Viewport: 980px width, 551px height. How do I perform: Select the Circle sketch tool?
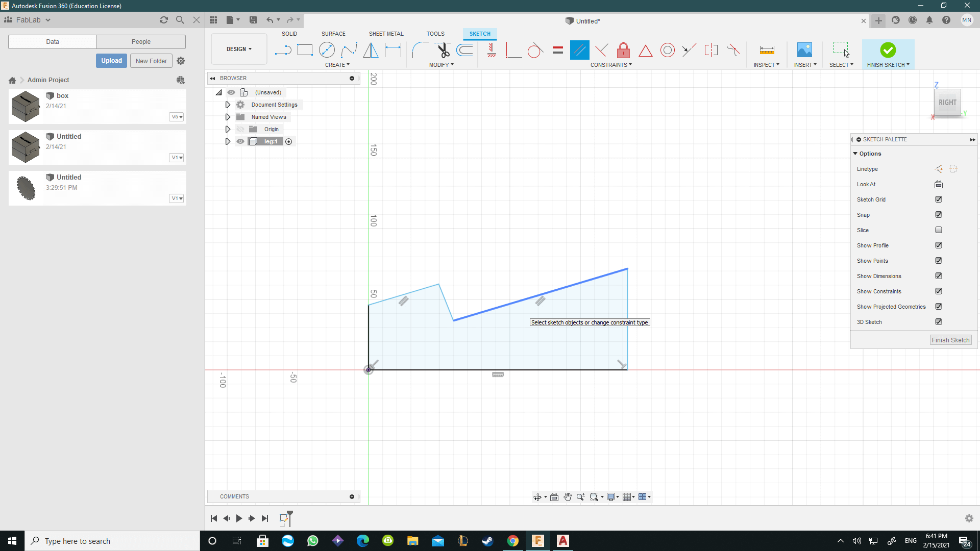click(x=327, y=50)
